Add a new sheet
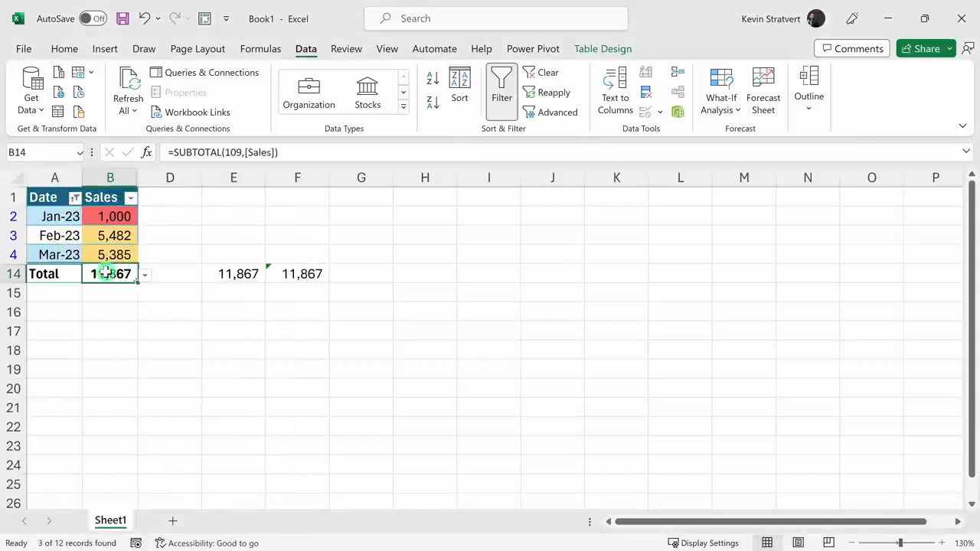This screenshot has height=551, width=980. 172,520
